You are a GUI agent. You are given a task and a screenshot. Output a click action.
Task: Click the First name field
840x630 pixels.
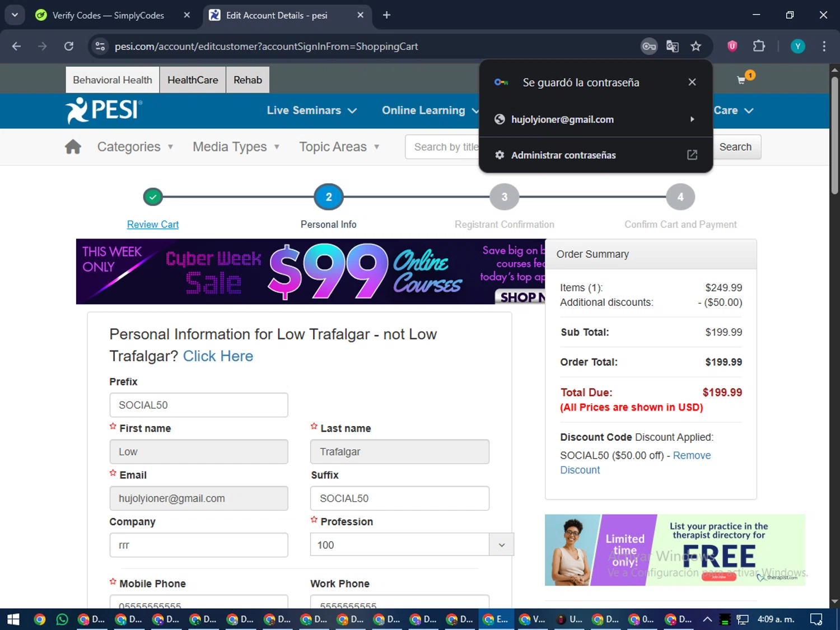[x=199, y=452]
